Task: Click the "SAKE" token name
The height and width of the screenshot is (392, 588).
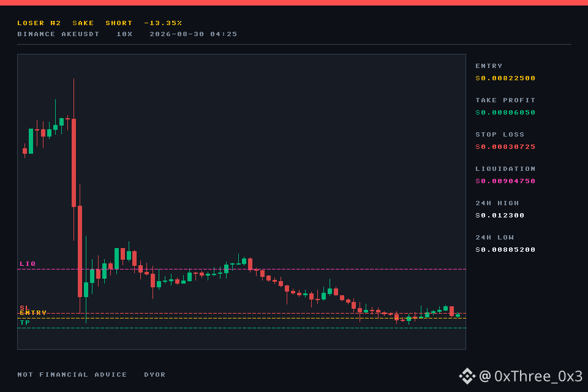Action: click(83, 23)
